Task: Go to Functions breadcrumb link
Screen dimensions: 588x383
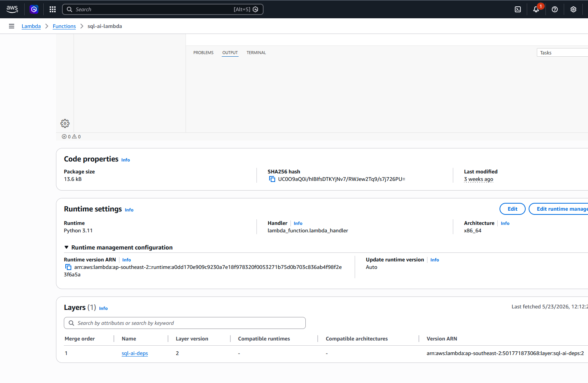Action: [x=64, y=26]
